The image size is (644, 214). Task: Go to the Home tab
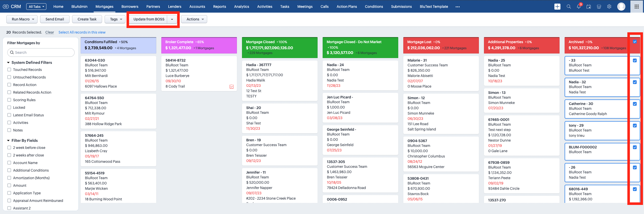58,7
